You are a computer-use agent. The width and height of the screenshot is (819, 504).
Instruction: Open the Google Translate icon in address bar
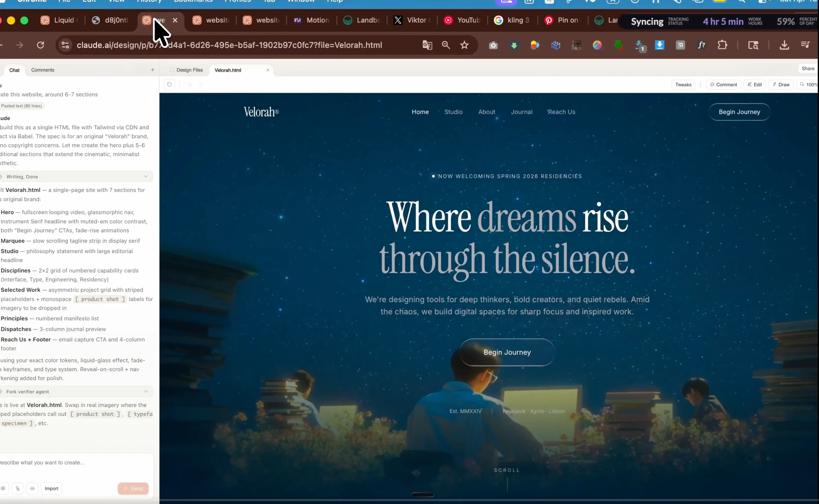[x=427, y=45]
